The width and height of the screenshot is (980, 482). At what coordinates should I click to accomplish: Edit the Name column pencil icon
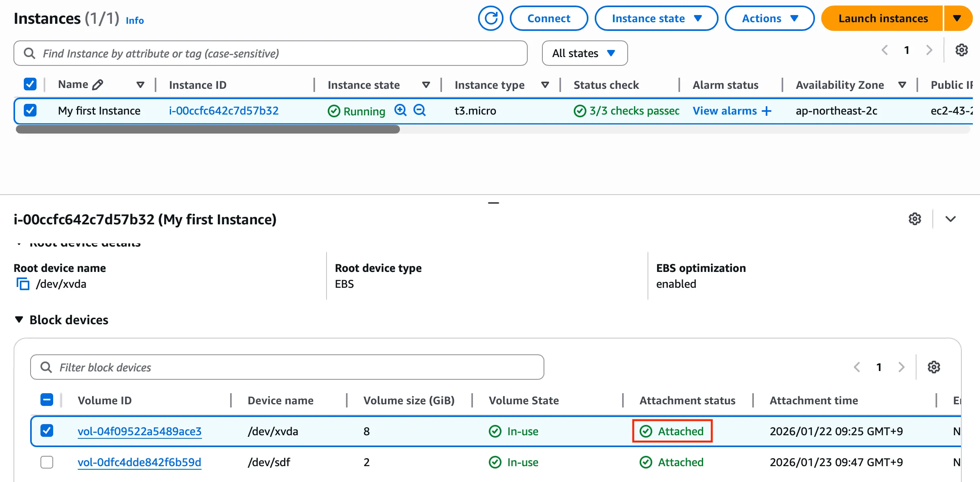[x=98, y=84]
